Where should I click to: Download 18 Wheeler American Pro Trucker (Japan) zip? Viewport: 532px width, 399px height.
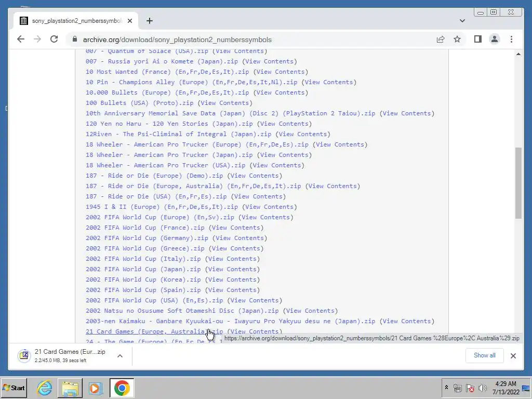tap(169, 155)
